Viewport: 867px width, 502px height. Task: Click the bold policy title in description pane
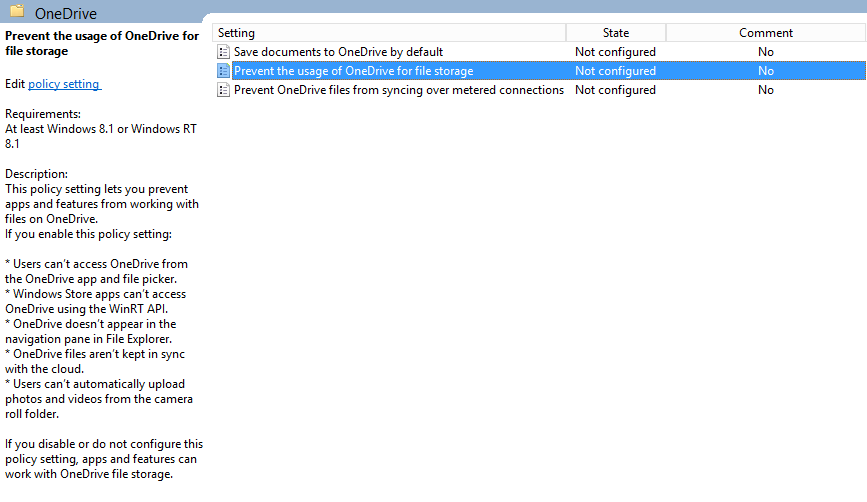(x=102, y=43)
